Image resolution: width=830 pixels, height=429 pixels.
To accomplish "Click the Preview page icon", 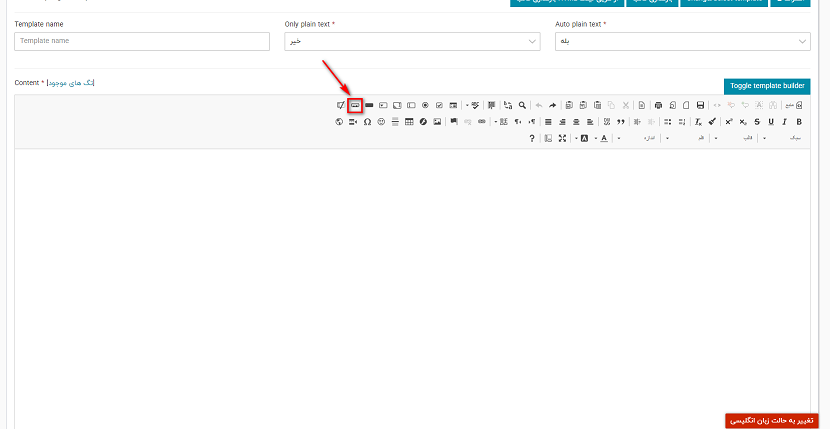I will [672, 105].
